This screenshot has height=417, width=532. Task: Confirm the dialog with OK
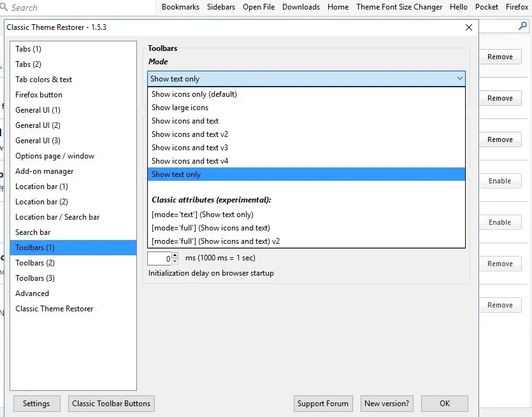445,404
